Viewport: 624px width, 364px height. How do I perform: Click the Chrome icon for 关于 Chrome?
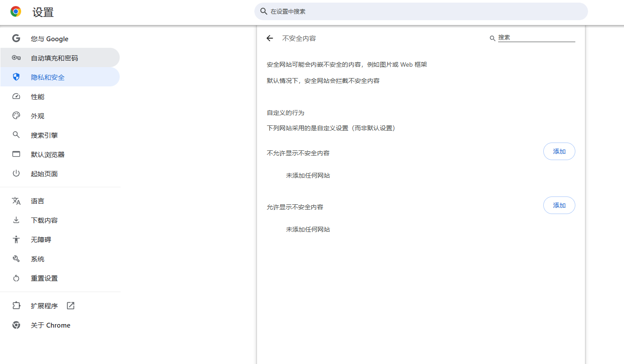pyautogui.click(x=16, y=325)
